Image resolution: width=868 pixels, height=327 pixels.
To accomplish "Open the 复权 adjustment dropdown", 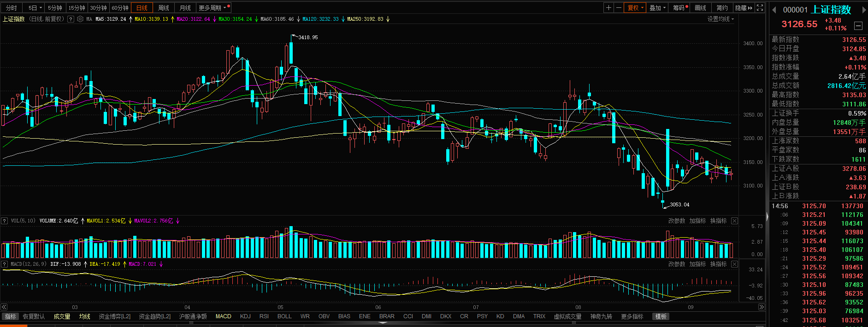I will click(635, 8).
